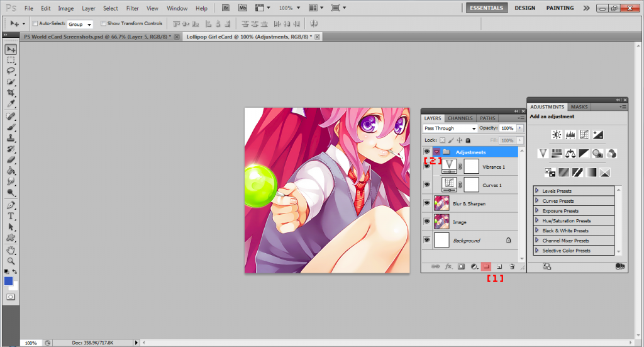Add a Levels adjustment
Screen dimensions: 644x347
pos(570,134)
